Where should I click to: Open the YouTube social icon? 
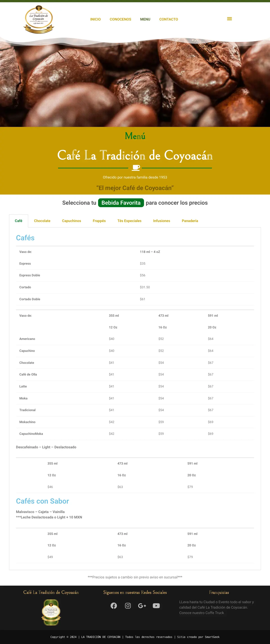(156, 605)
